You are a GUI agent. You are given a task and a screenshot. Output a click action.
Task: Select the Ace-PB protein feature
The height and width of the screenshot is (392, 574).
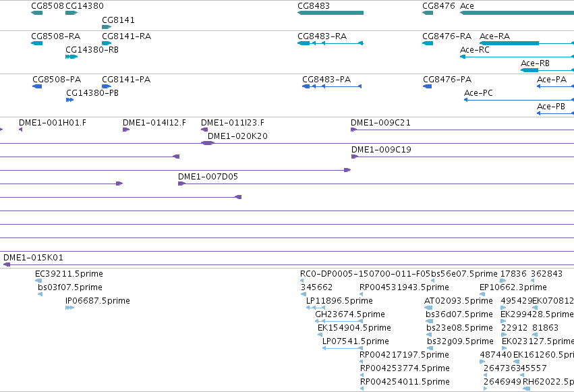[555, 113]
